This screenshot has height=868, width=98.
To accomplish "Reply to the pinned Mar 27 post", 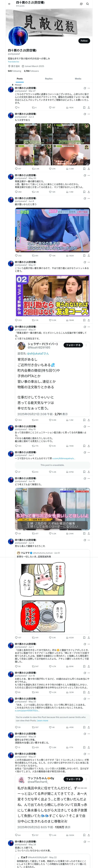I will pyautogui.click(x=17, y=107).
